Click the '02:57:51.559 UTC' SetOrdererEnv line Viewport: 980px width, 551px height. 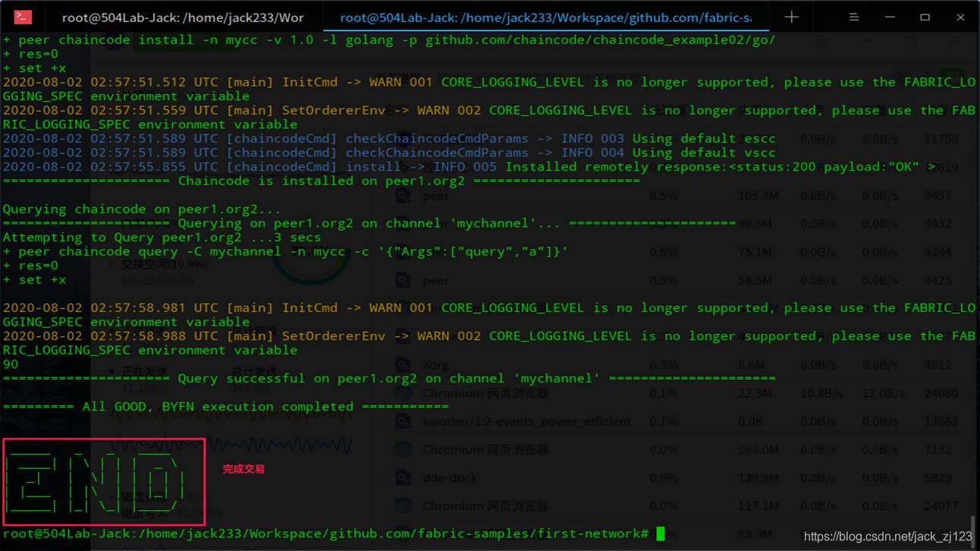[489, 117]
